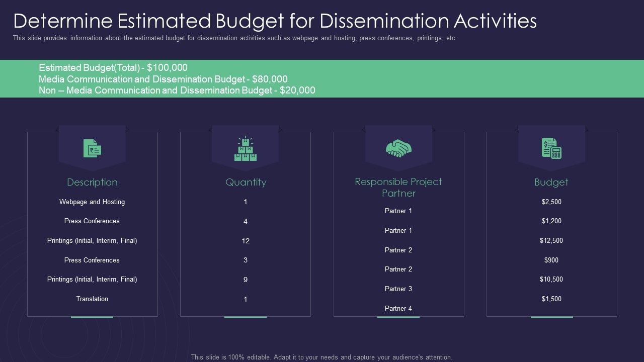Click the "$2,500" budget value
Screen dimensions: 644x362
(551, 202)
